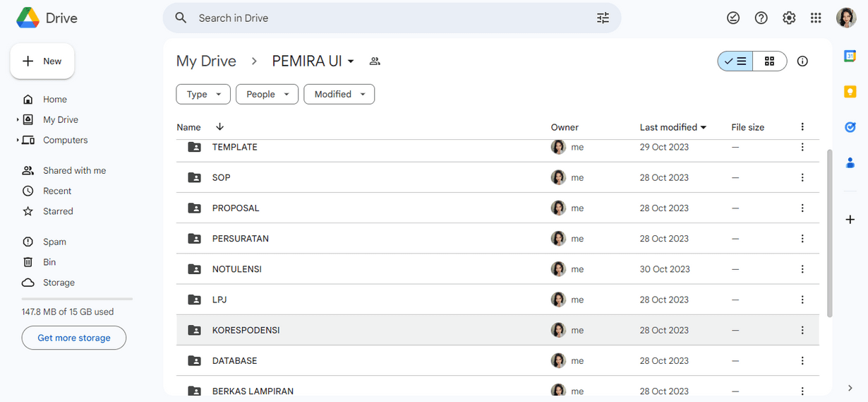This screenshot has height=402, width=868.
Task: Select the DATABASE folder row
Action: click(x=498, y=360)
